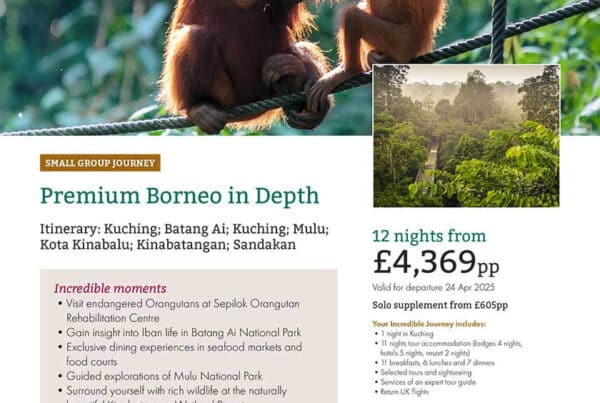
Task: Click the Solo supplement from £605pp line
Action: pos(440,305)
